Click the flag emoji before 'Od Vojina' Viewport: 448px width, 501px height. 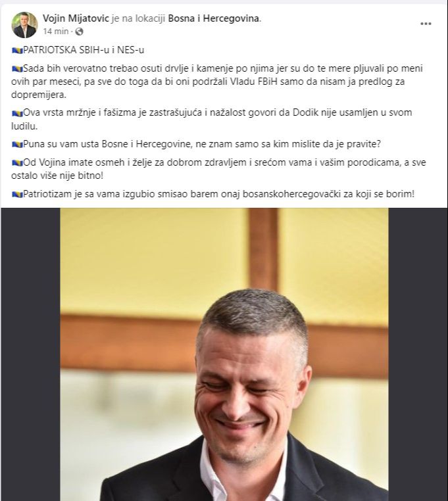click(x=17, y=163)
